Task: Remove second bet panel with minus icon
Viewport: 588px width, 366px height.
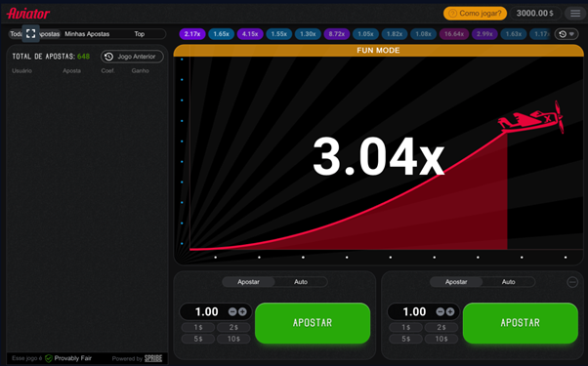Action: (x=572, y=282)
